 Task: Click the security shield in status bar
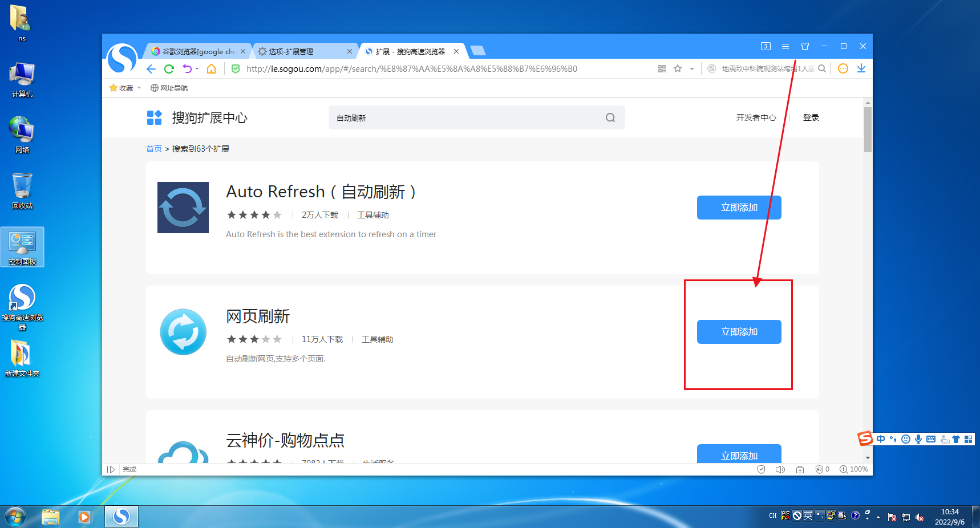click(761, 469)
